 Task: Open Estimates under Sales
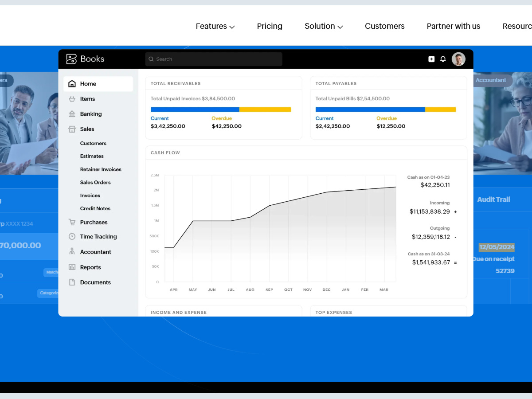(x=92, y=156)
